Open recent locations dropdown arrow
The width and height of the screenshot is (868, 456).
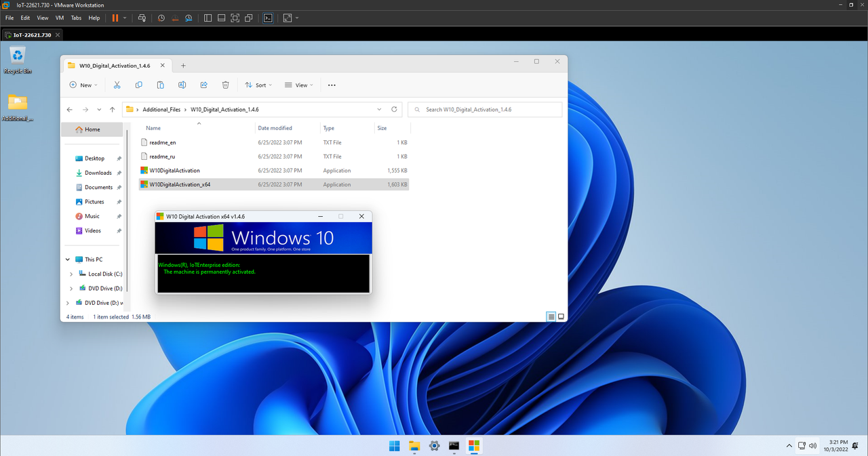click(100, 109)
